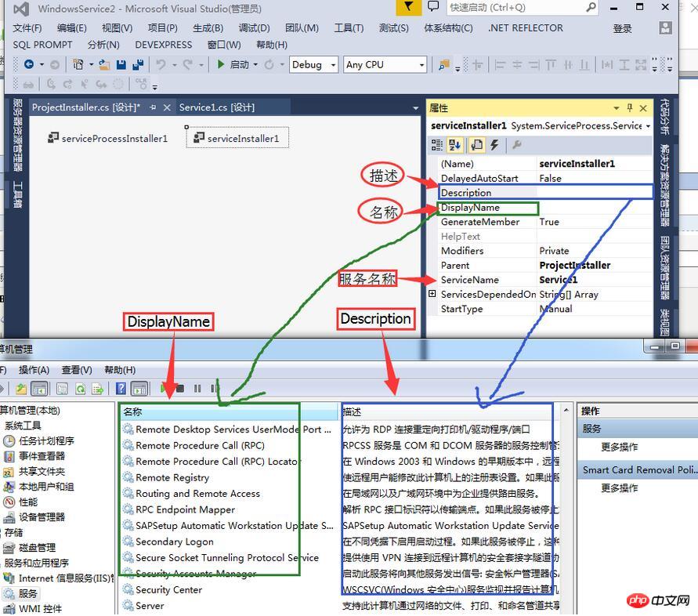
Task: Click the Open File folder icon
Action: 104,64
